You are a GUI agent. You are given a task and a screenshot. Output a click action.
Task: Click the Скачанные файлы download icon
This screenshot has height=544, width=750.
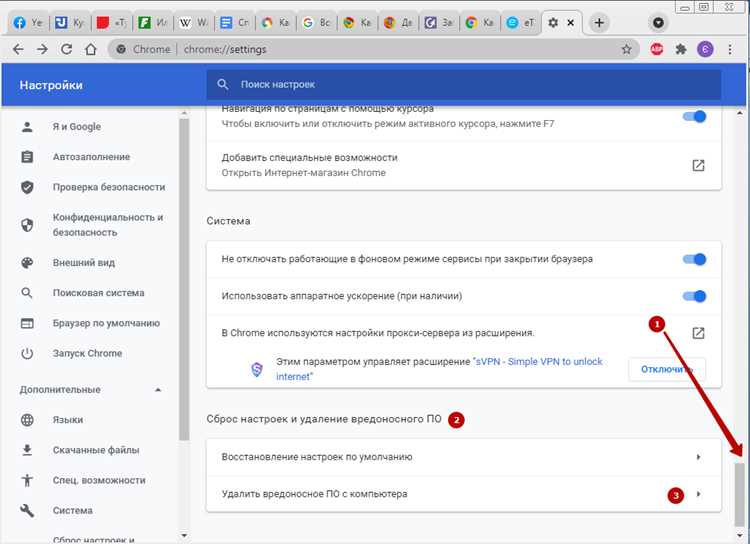coord(27,450)
